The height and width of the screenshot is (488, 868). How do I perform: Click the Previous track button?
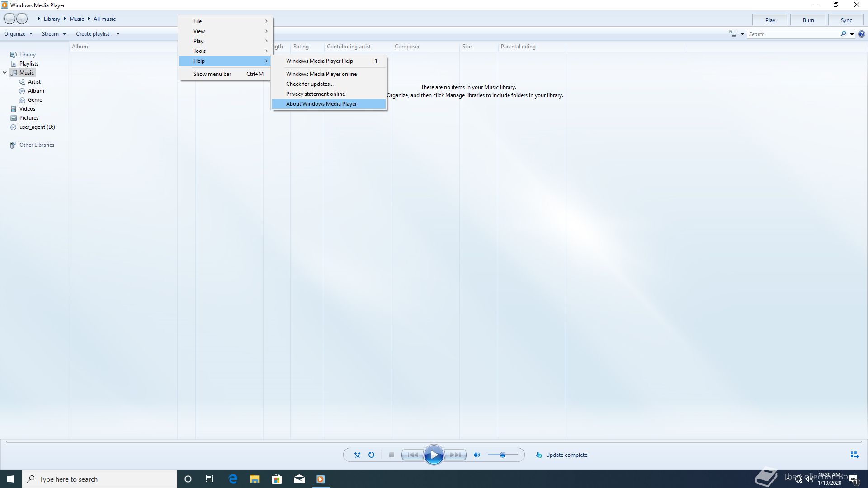413,455
